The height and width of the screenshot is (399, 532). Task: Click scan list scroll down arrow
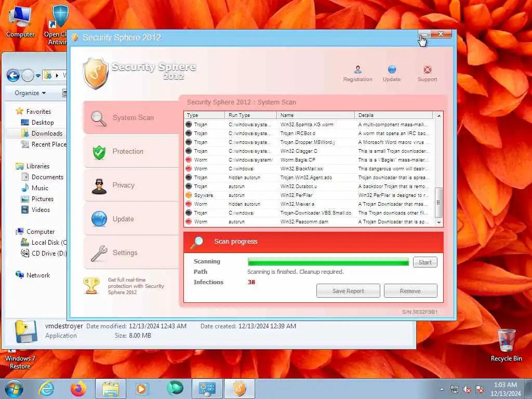tap(438, 222)
